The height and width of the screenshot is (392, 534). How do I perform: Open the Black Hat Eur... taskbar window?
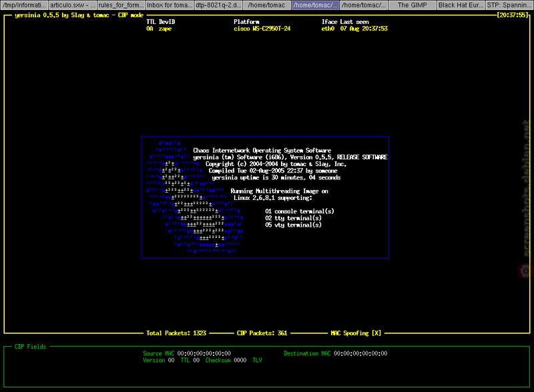(461, 5)
